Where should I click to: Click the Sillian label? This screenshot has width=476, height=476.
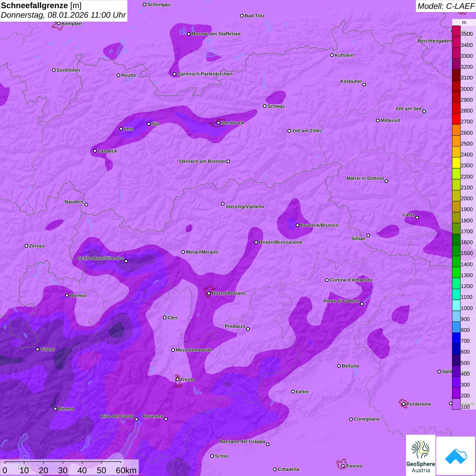click(x=358, y=238)
